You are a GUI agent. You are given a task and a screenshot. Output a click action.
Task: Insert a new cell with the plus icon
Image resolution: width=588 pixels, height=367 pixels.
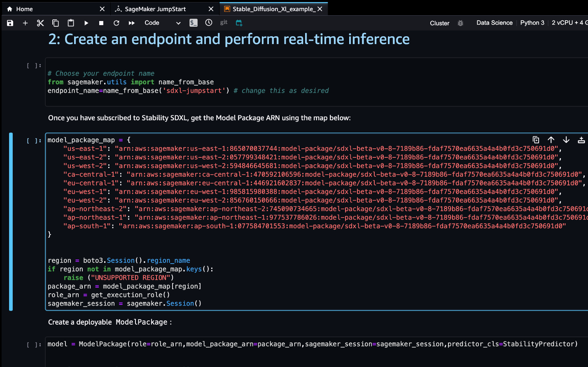pos(25,23)
